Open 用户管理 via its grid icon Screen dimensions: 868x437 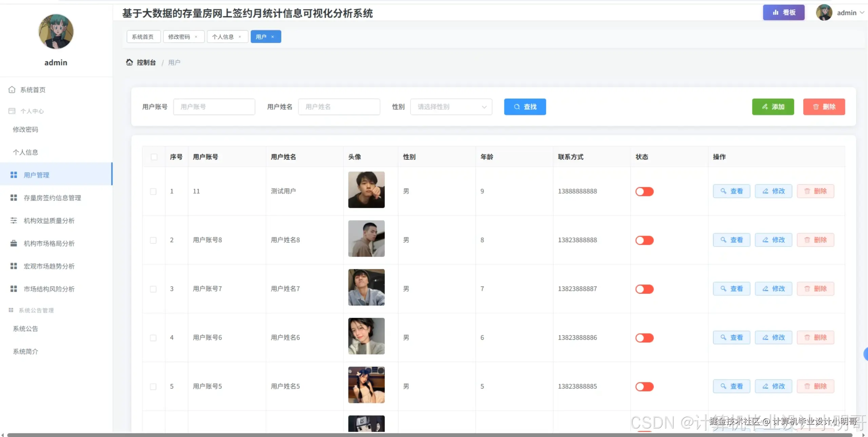click(x=14, y=175)
